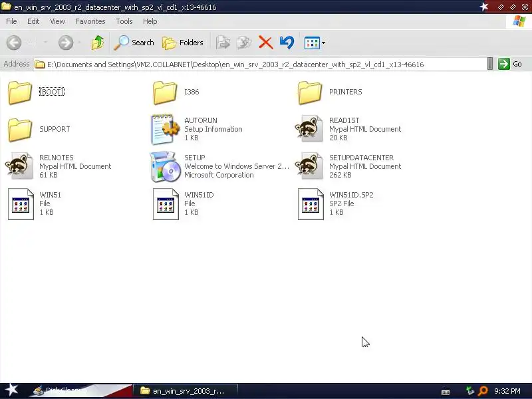Image resolution: width=532 pixels, height=399 pixels.
Task: Click the PRINTERS folder name text
Action: (x=345, y=92)
